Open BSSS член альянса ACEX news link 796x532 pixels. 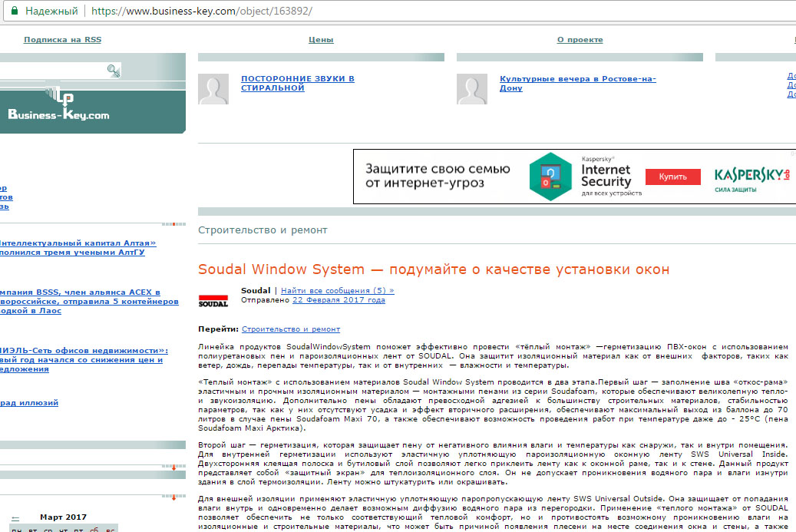pyautogui.click(x=89, y=302)
